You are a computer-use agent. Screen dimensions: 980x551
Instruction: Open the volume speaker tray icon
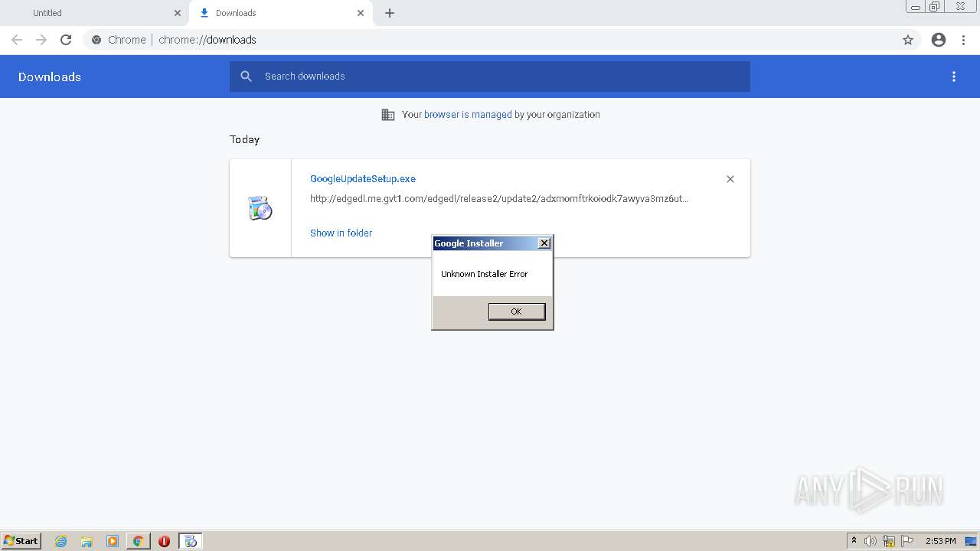[871, 541]
